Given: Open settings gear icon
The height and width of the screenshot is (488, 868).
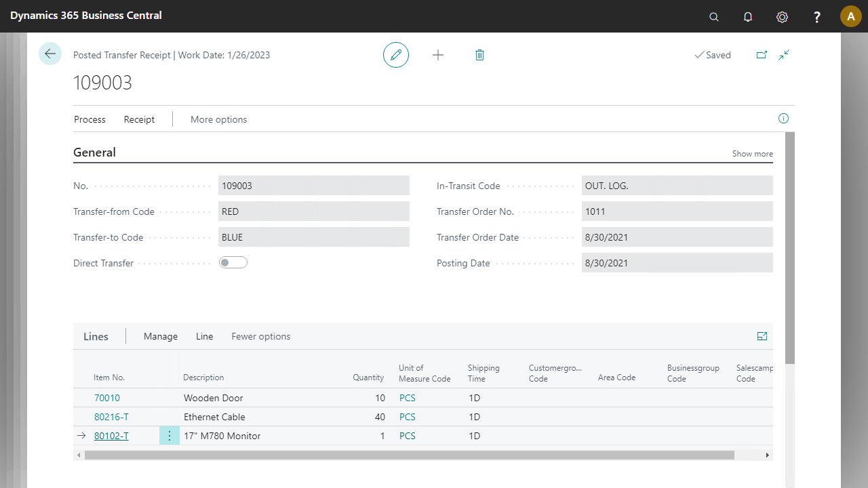Looking at the screenshot, I should point(782,17).
